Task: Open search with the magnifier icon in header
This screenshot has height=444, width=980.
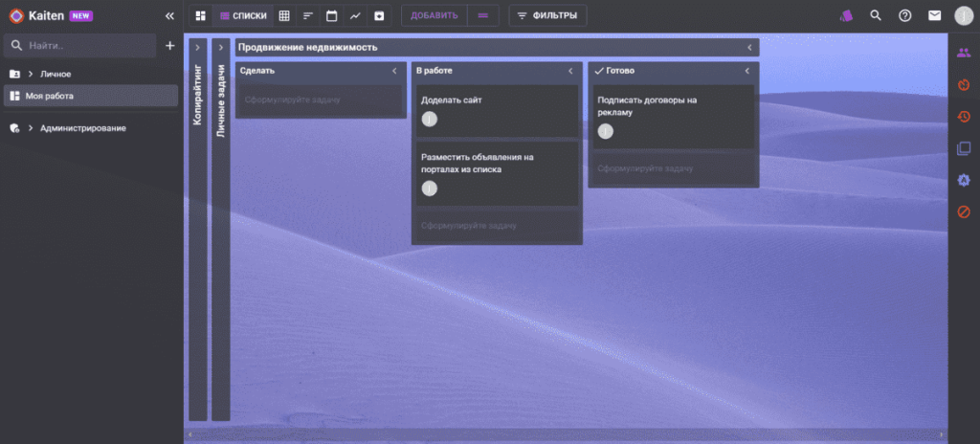Action: (x=876, y=15)
